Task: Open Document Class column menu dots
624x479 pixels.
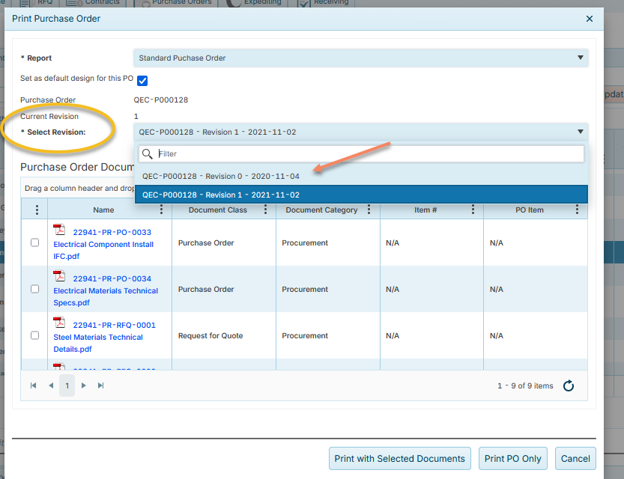Action: (265, 209)
